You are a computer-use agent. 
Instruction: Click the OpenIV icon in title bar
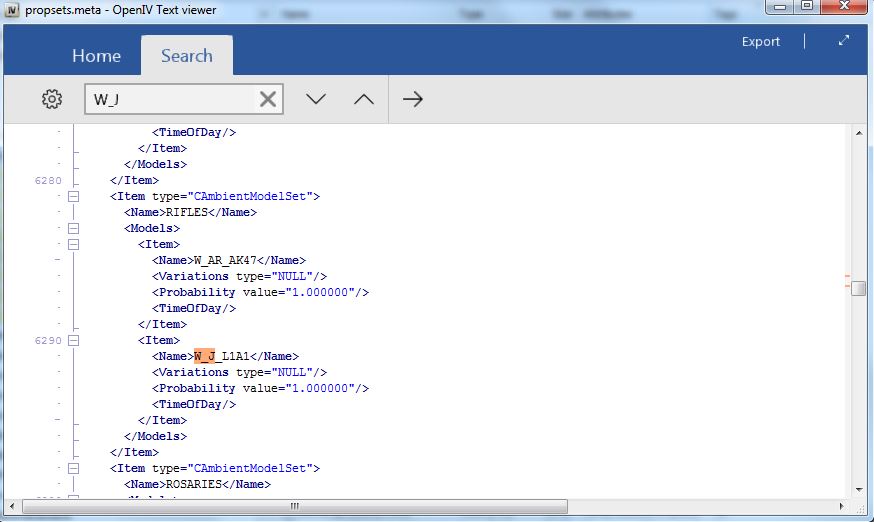coord(12,9)
